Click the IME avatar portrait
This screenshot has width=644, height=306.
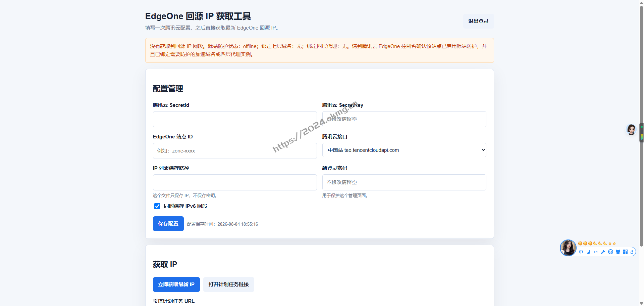click(568, 248)
